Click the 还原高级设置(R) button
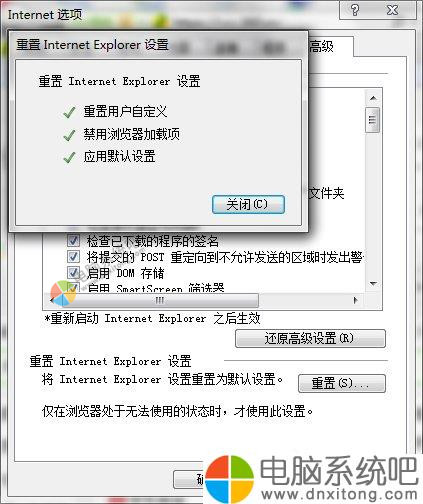This screenshot has width=423, height=504. pyautogui.click(x=310, y=339)
